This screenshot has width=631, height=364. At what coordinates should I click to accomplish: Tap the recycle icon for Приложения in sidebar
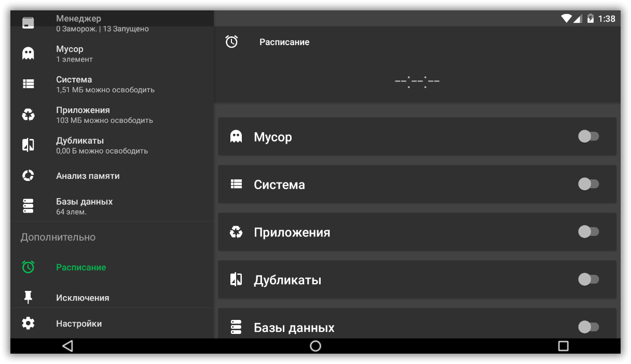click(28, 115)
